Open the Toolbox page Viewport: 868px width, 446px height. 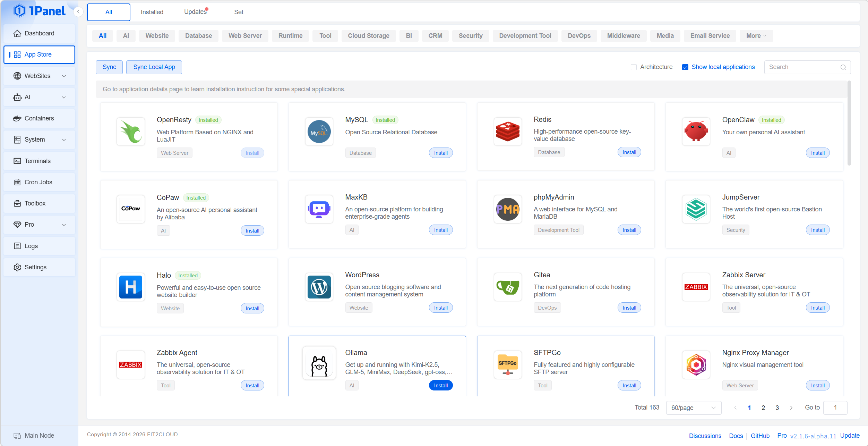pyautogui.click(x=39, y=203)
